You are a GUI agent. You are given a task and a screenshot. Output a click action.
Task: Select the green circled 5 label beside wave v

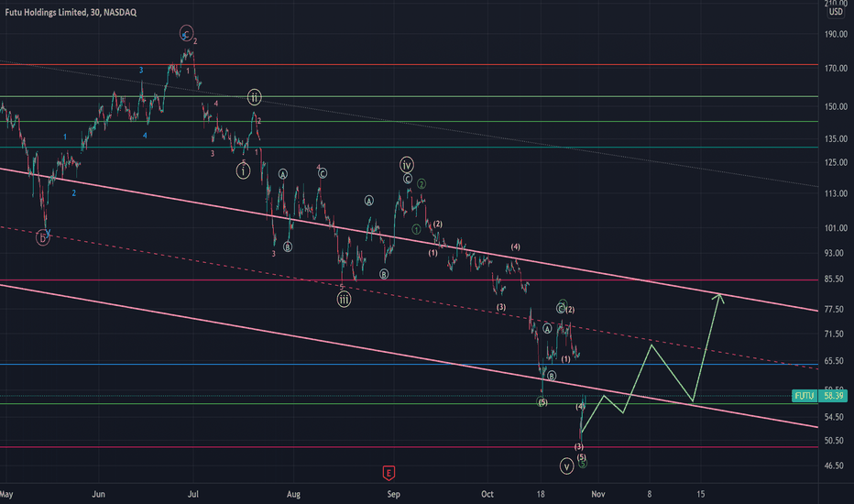pos(583,464)
